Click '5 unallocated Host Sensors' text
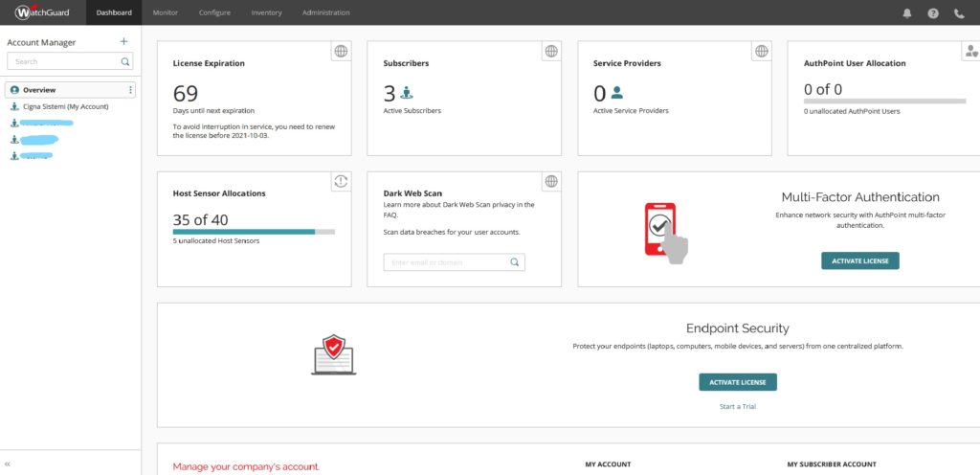 pos(216,240)
